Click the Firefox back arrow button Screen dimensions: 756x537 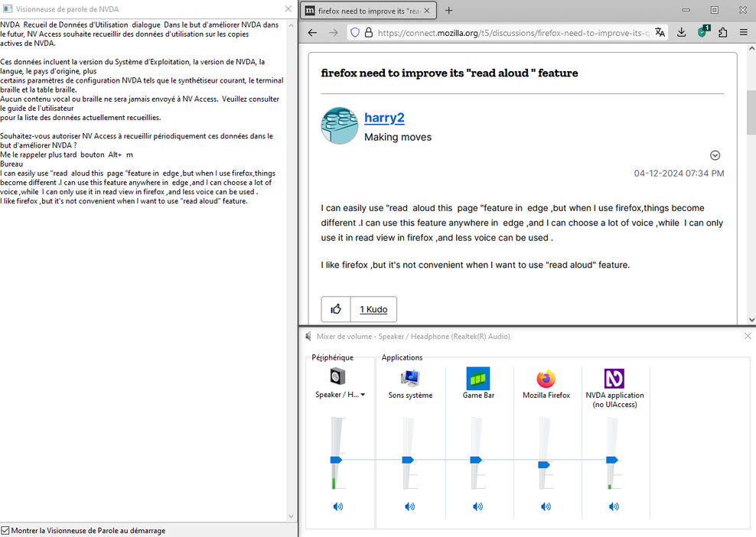tap(312, 33)
